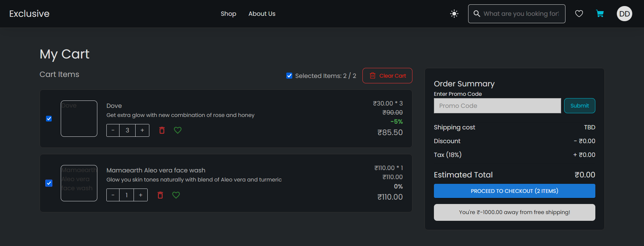The height and width of the screenshot is (246, 644).
Task: Uncheck the Selected Items select-all checkbox
Action: point(289,76)
